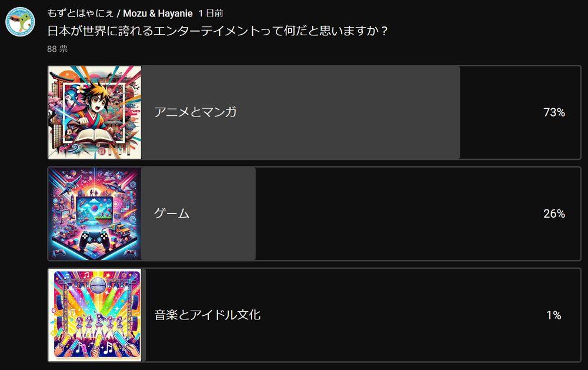The image size is (588, 370).
Task: Click the アニメとマンガ label text
Action: pyautogui.click(x=195, y=112)
